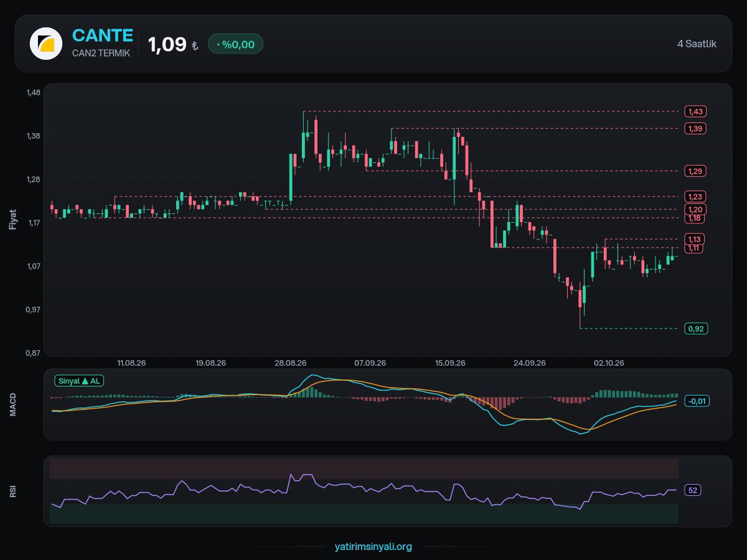Click the 1,38 price axis label
The height and width of the screenshot is (560, 747).
[33, 136]
